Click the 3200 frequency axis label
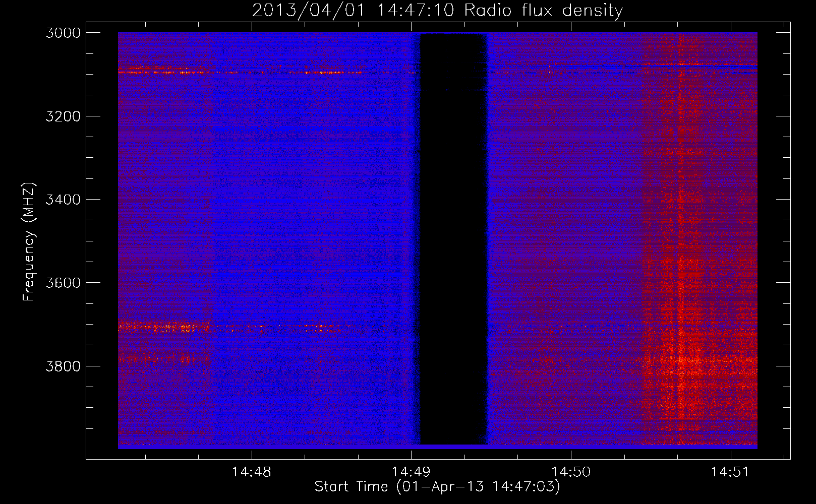This screenshot has height=504, width=816. [63, 116]
